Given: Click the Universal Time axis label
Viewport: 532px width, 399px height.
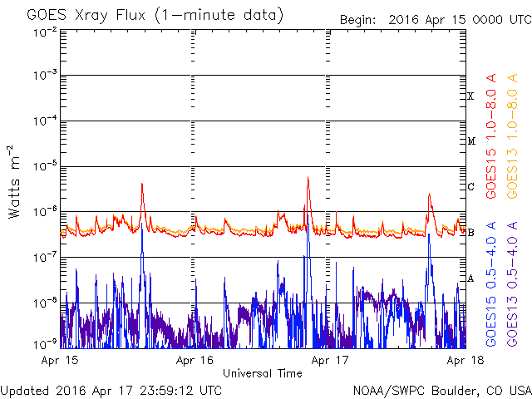Looking at the screenshot, I should click(x=262, y=373).
